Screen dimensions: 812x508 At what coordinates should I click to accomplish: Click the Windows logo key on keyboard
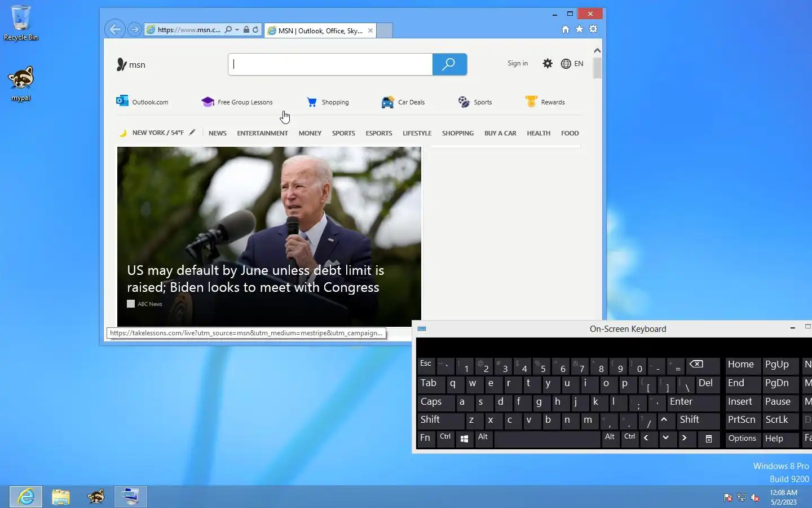click(464, 439)
